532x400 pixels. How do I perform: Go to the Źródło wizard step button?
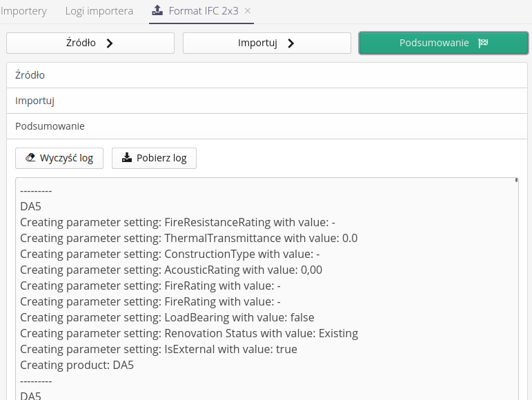90,43
